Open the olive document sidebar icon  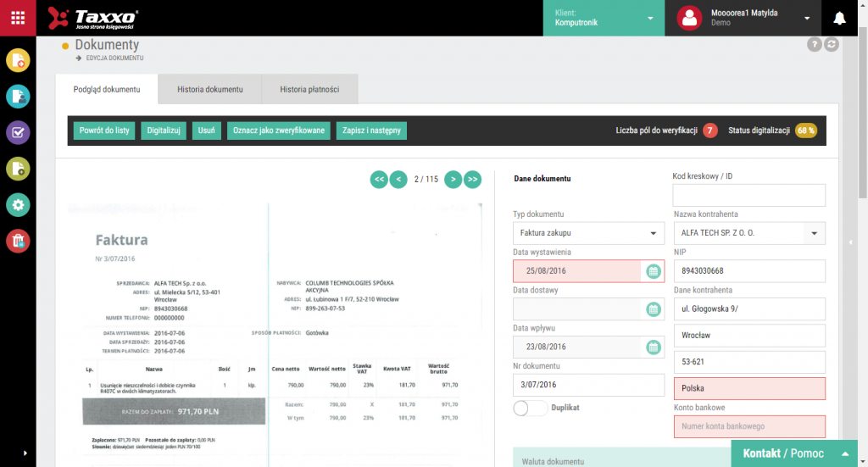18,169
